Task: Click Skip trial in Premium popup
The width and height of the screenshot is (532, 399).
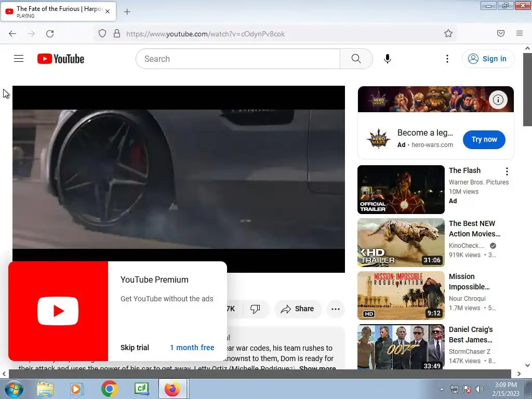Action: pos(135,348)
